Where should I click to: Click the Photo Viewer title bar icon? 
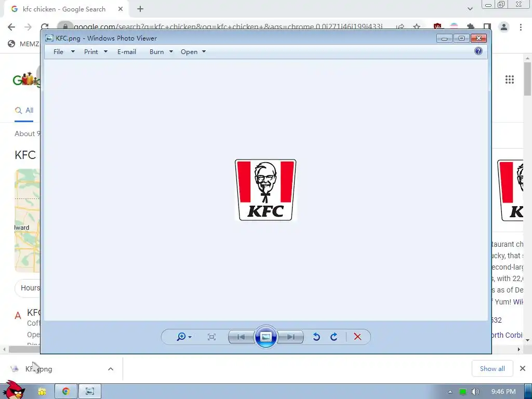coord(49,38)
